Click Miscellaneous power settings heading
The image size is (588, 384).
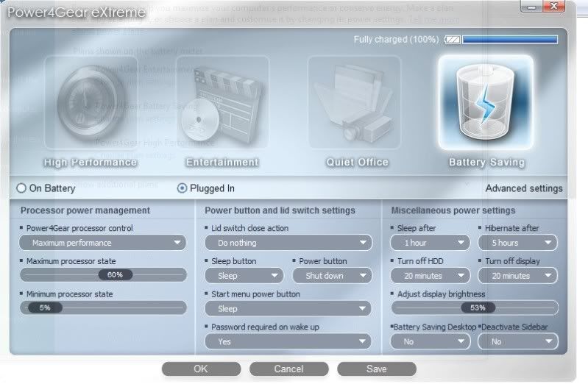tap(453, 210)
